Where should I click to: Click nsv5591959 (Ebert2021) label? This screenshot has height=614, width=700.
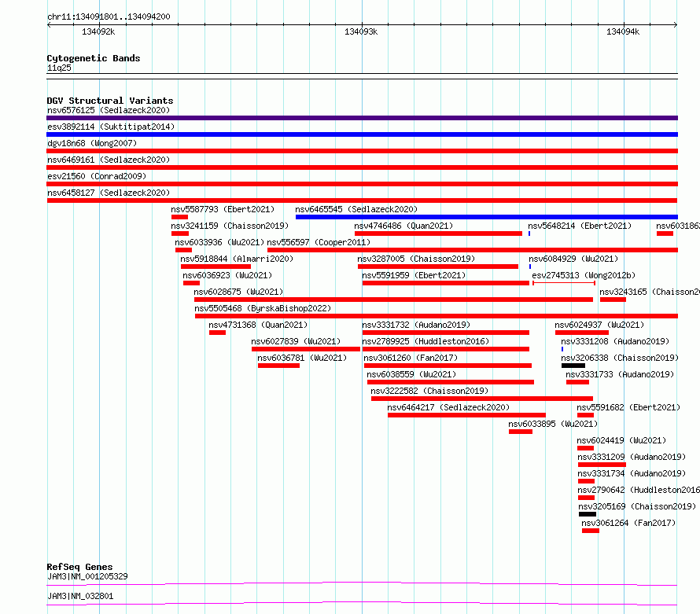414,275
